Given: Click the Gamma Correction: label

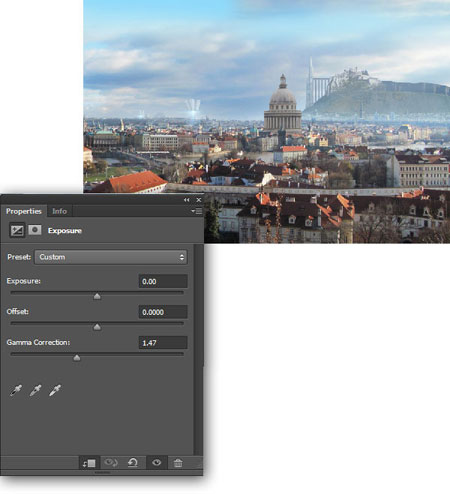Looking at the screenshot, I should click(x=38, y=342).
